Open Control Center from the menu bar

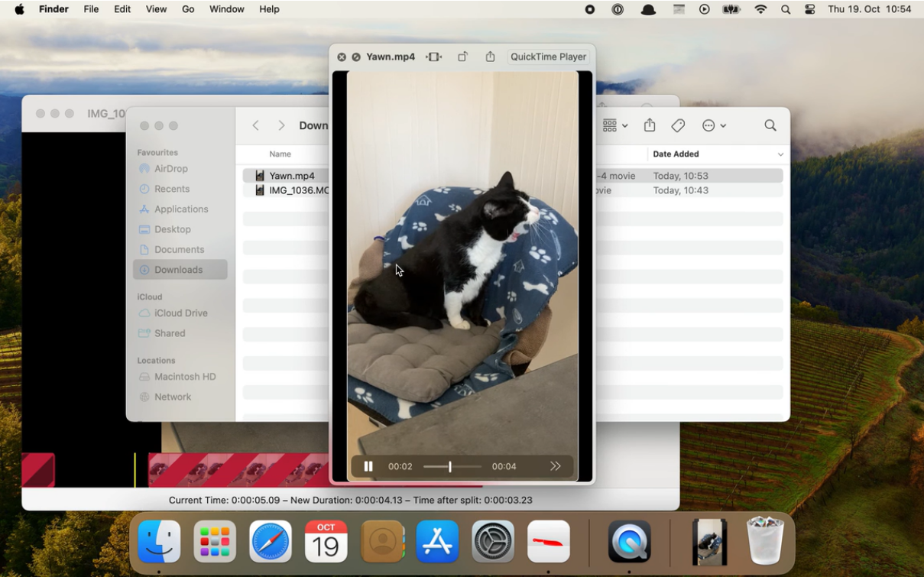tap(810, 9)
